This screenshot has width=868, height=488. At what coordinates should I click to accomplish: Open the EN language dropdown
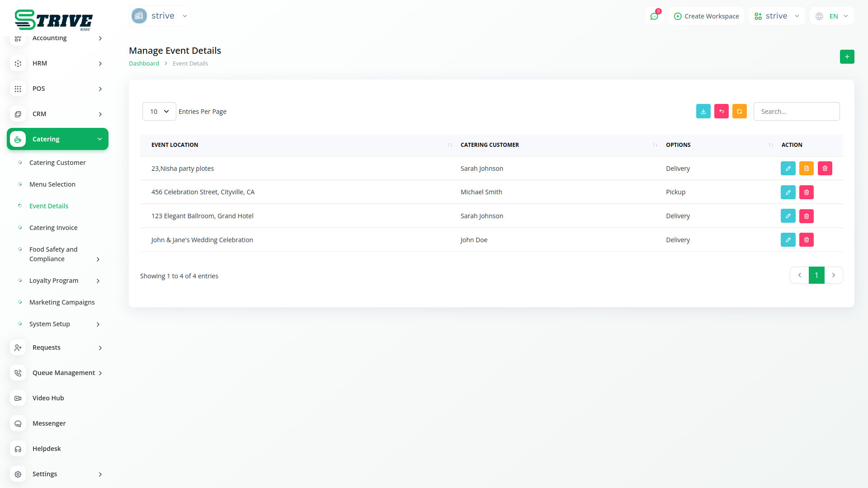click(x=832, y=16)
